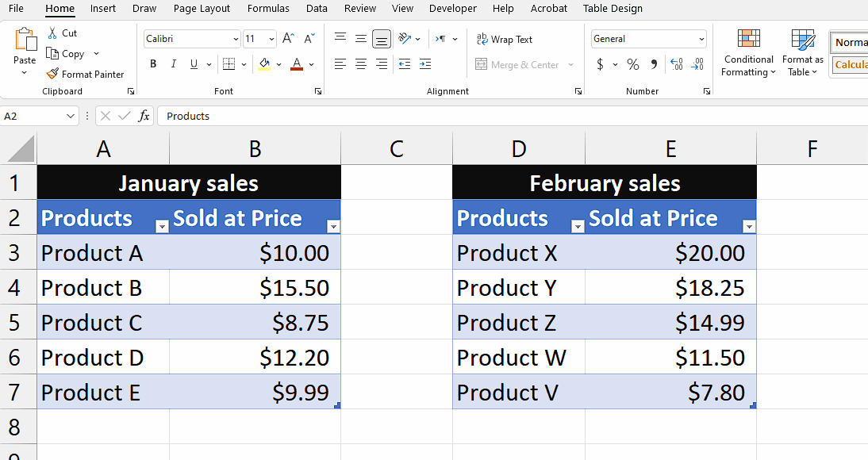Toggle bold formatting
This screenshot has height=460, width=868.
(x=152, y=63)
